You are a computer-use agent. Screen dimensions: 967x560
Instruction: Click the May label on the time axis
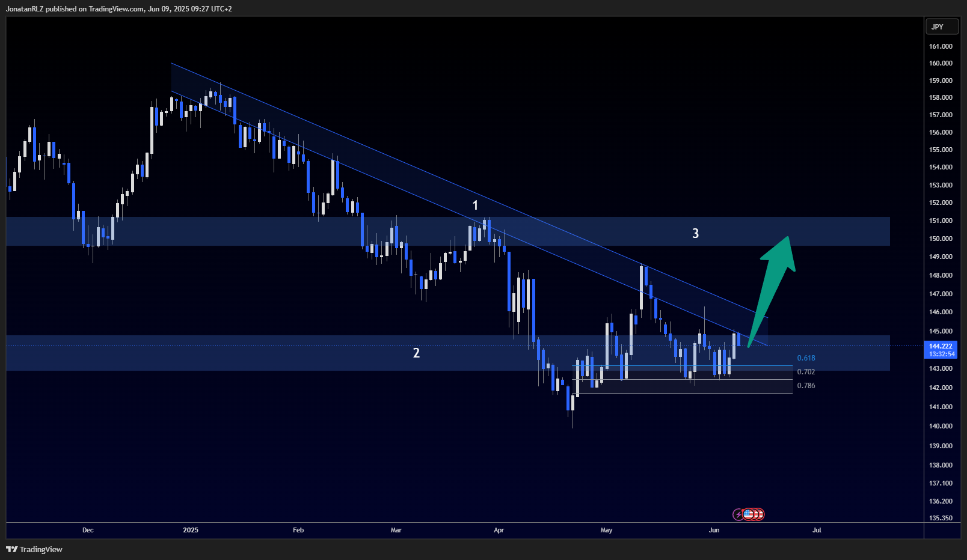(x=606, y=530)
